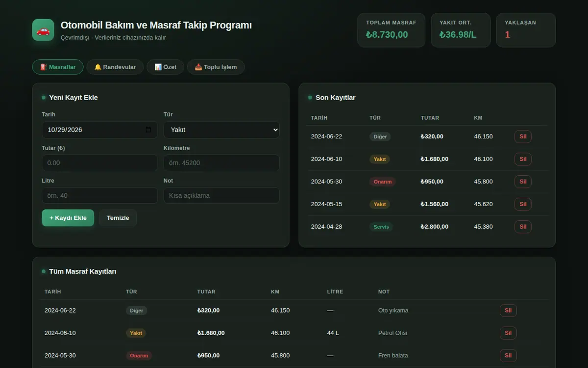Click the Fren balata note text
The width and height of the screenshot is (588, 368).
[x=393, y=356]
